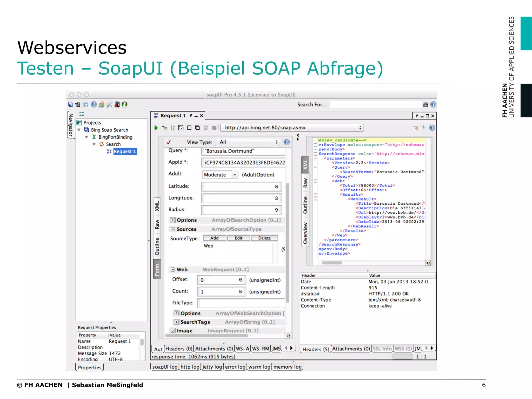The height and width of the screenshot is (399, 532).
Task: Click the new project icon in main toolbar
Action: pos(70,104)
